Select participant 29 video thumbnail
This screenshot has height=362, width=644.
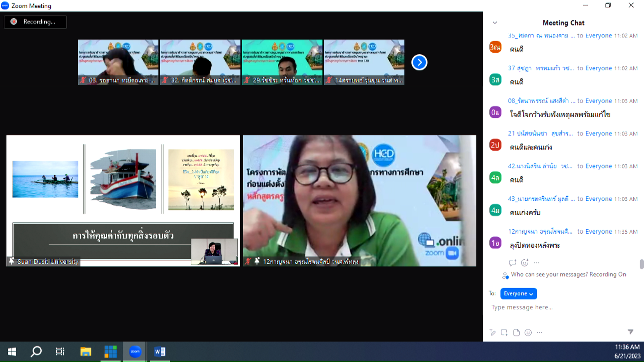282,62
